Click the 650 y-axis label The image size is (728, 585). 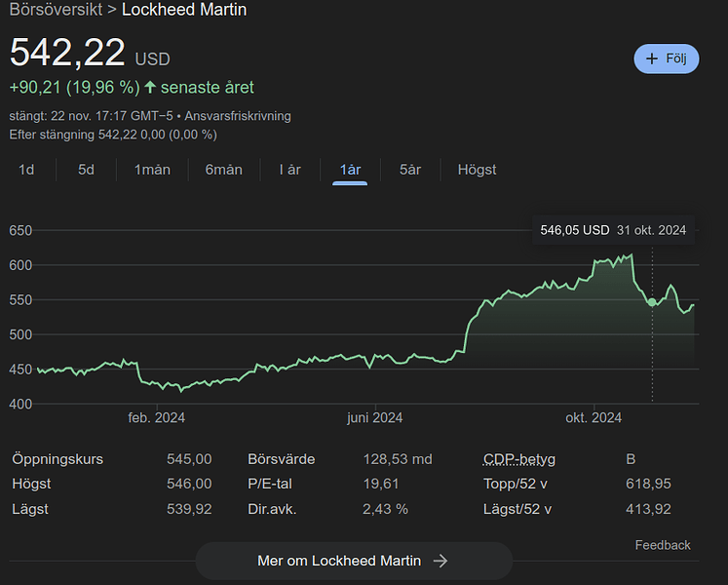20,230
